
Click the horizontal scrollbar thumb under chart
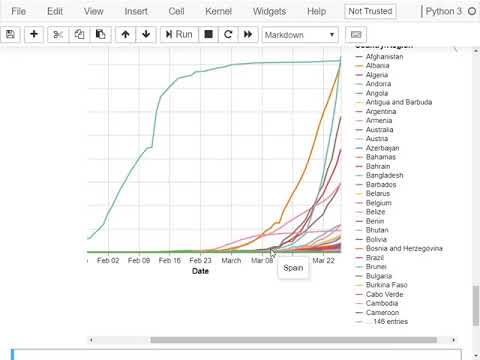click(293, 340)
